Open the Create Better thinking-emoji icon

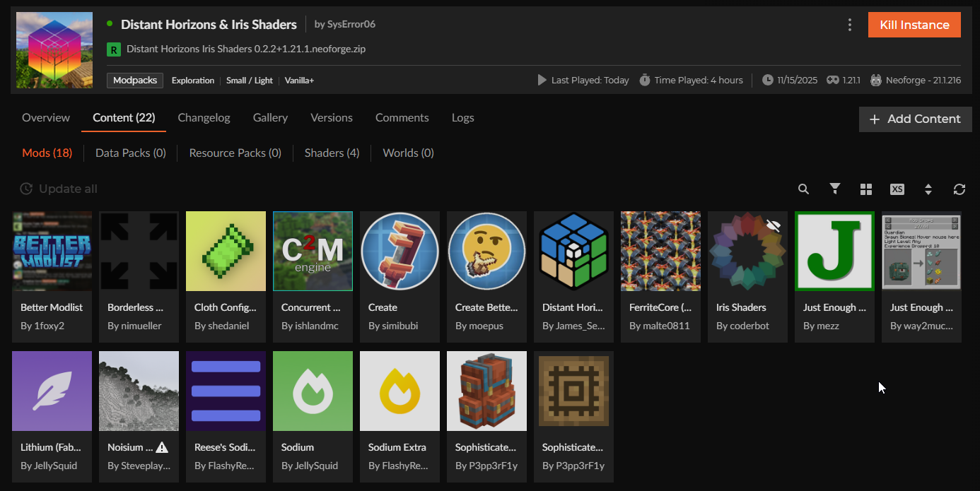(x=487, y=251)
